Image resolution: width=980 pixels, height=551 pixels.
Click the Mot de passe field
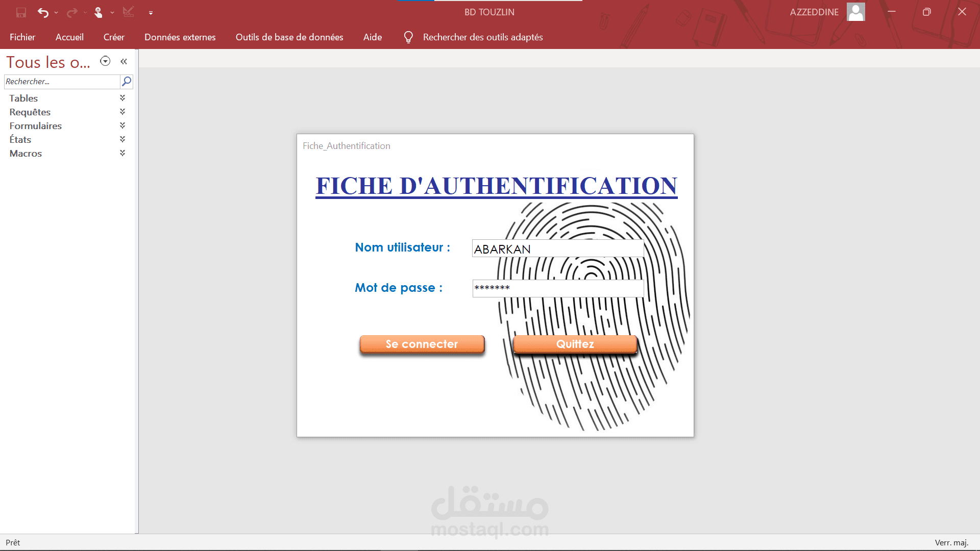558,288
